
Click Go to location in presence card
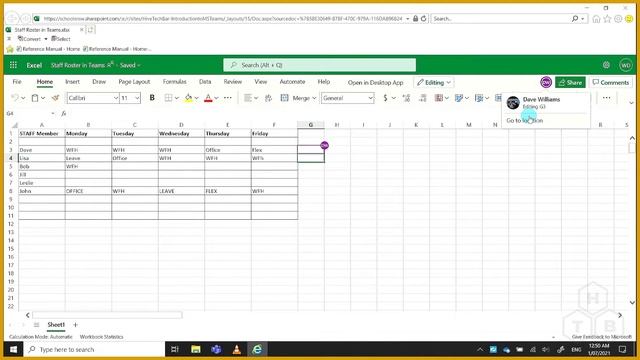(524, 120)
